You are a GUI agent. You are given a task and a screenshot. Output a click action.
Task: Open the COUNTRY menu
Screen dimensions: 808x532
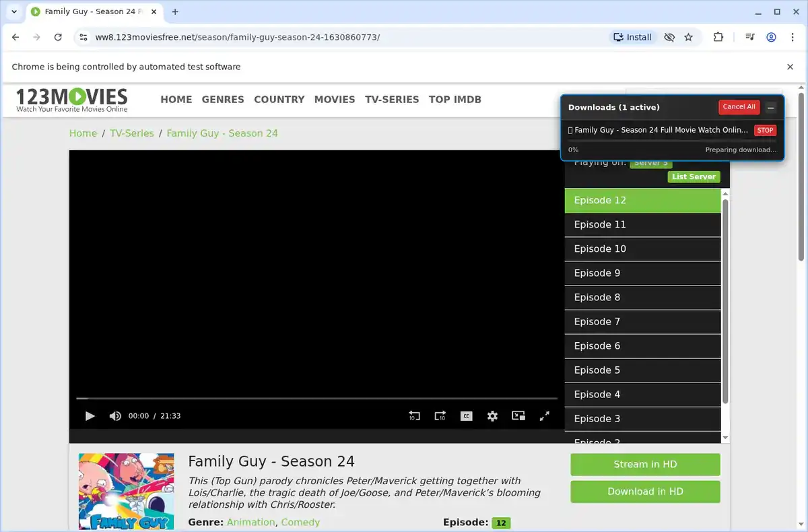point(279,100)
